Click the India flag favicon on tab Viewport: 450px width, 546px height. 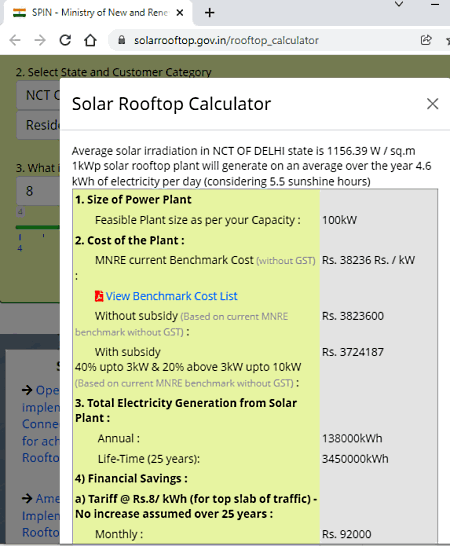tap(20, 13)
